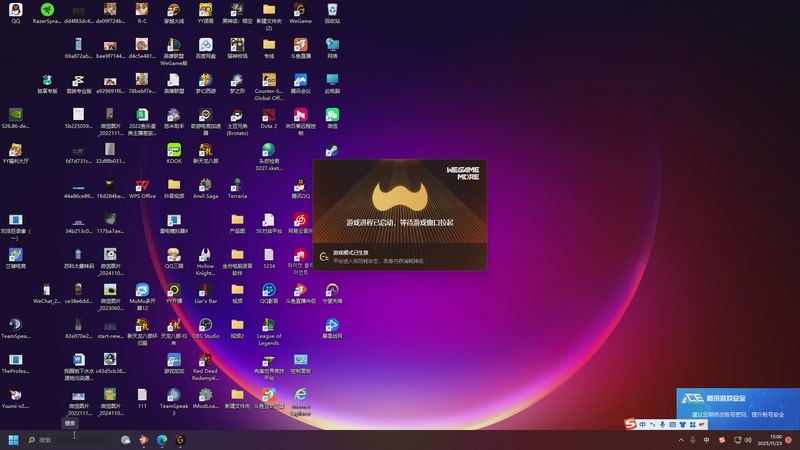Open the network tray icon
Viewport: 800px width, 450px height.
coord(737,440)
